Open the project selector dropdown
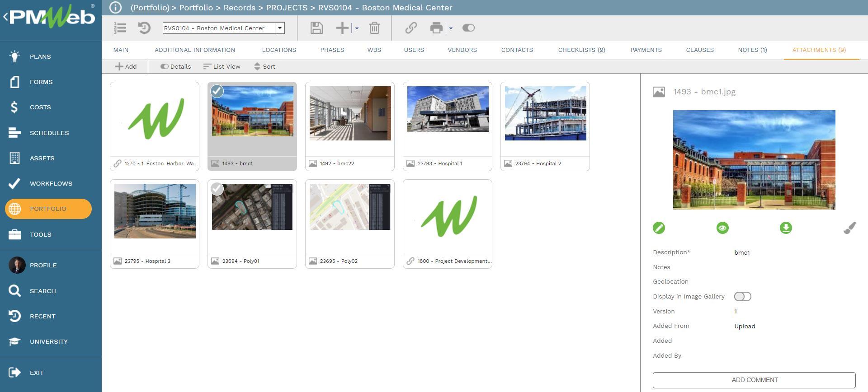Viewport: 868px width, 392px height. pos(280,28)
